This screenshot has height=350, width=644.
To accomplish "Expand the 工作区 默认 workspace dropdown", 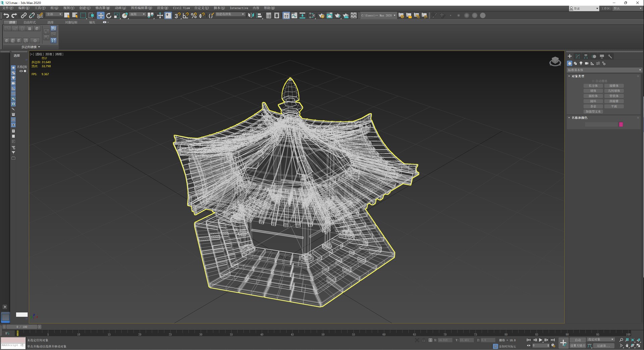I will 627,8.
